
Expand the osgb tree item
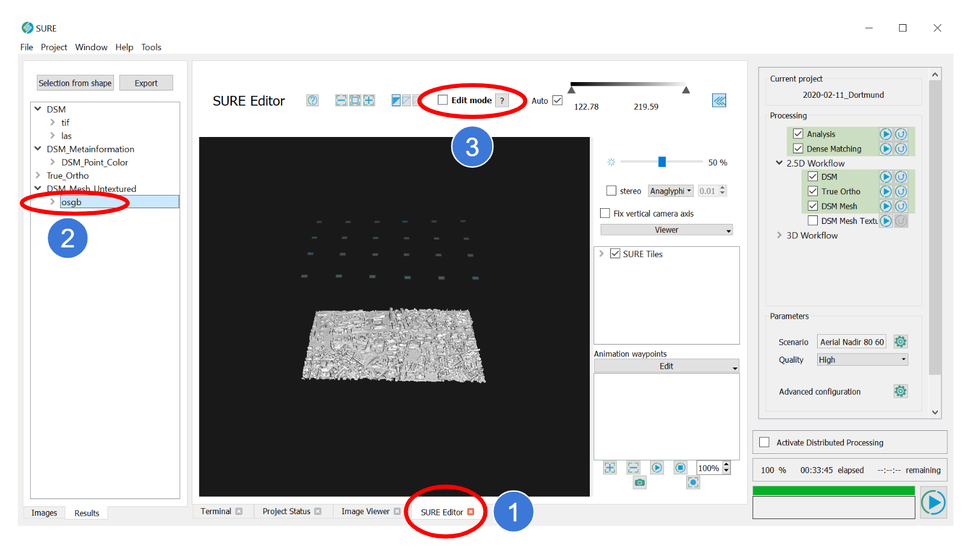(x=52, y=202)
